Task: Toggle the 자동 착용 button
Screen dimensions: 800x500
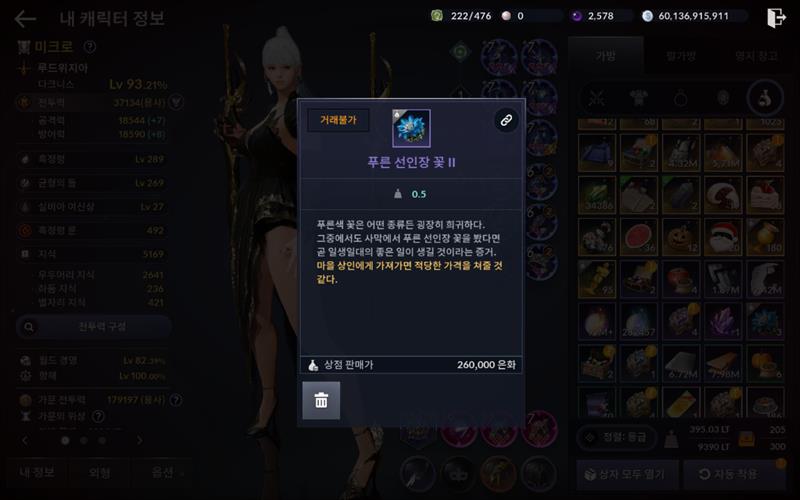Action: point(734,474)
